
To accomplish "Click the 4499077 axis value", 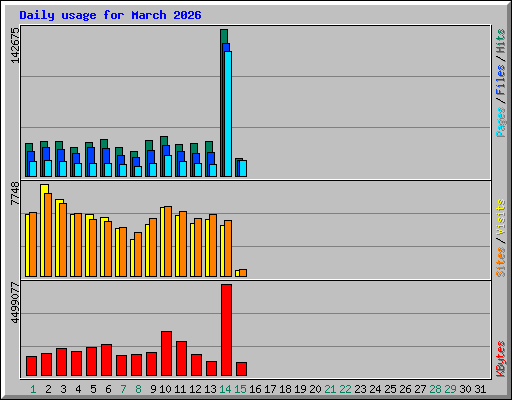I will click(x=15, y=303).
